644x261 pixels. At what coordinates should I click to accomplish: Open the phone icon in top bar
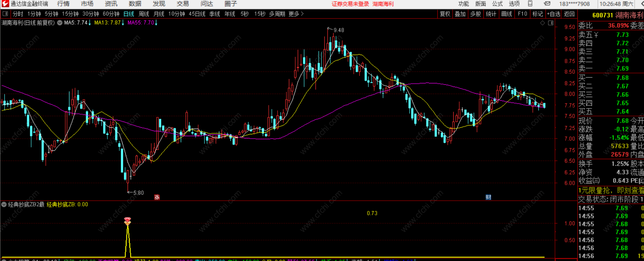coord(530,4)
